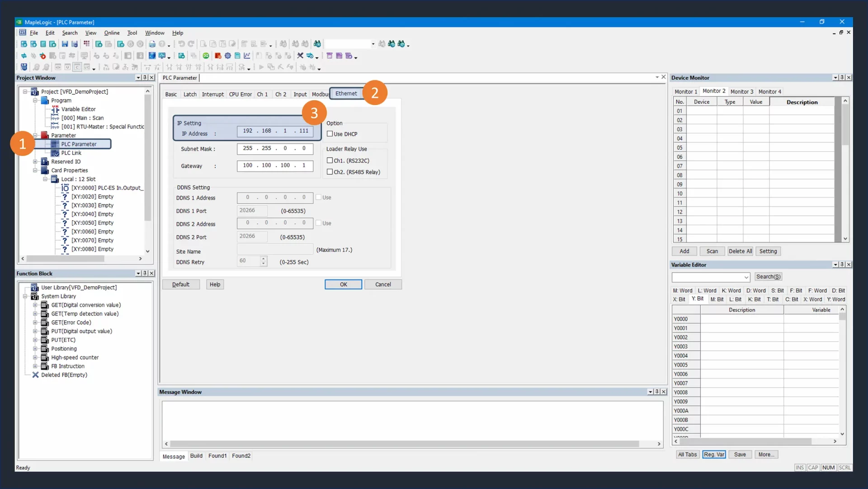Click the Save floppy disk toolbar icon
Screen dimensions: 868x489
click(x=65, y=44)
